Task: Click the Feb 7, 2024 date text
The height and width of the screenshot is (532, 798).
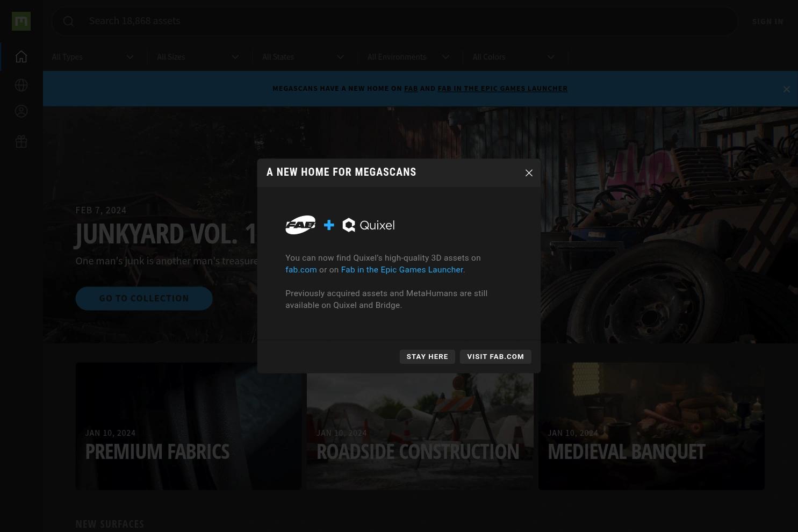Action: coord(101,210)
